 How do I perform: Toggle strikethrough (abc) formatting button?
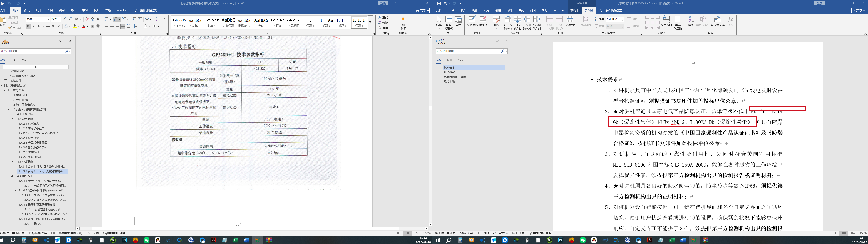48,26
